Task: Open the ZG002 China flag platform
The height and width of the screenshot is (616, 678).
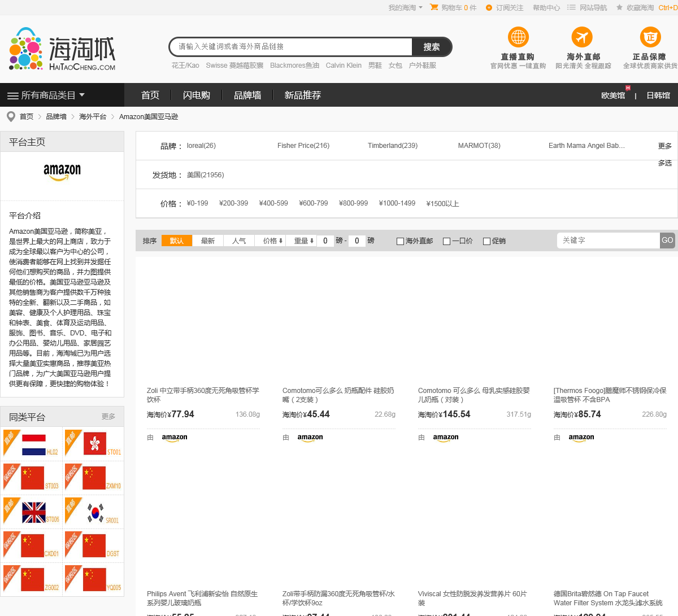Action: 32,579
